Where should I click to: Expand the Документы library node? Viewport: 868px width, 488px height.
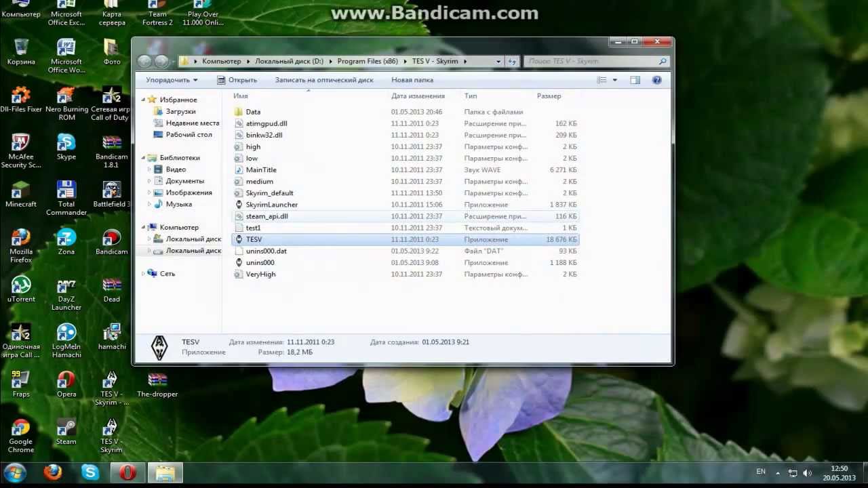point(149,181)
